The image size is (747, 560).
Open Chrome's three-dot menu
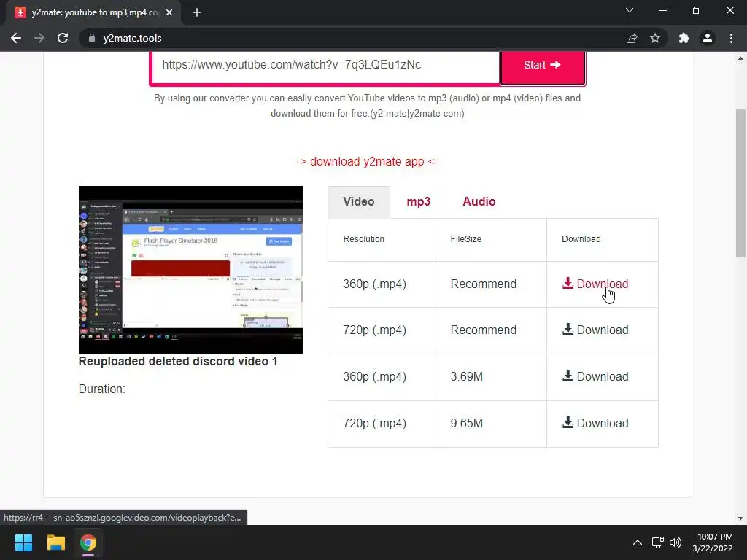pyautogui.click(x=731, y=38)
